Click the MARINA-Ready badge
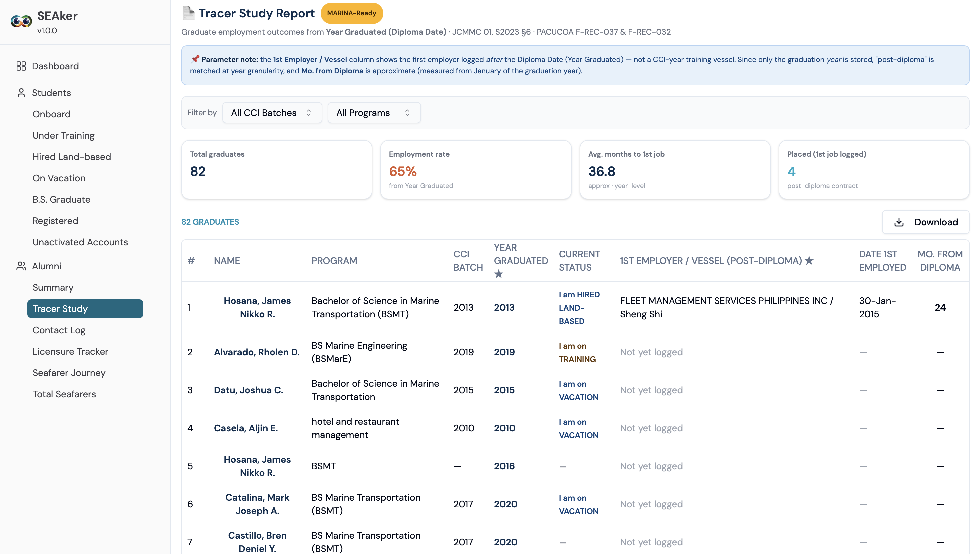The width and height of the screenshot is (980, 554). click(352, 13)
